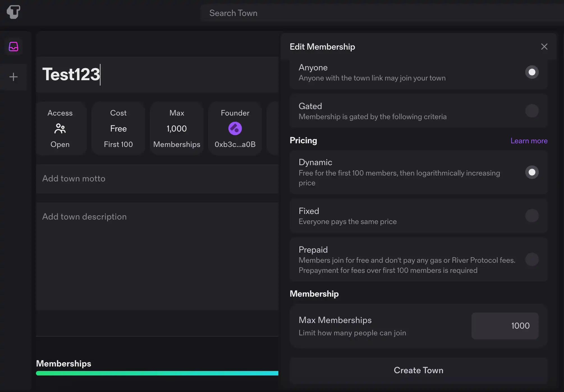
Task: Choose Dynamic pricing option
Action: click(532, 172)
